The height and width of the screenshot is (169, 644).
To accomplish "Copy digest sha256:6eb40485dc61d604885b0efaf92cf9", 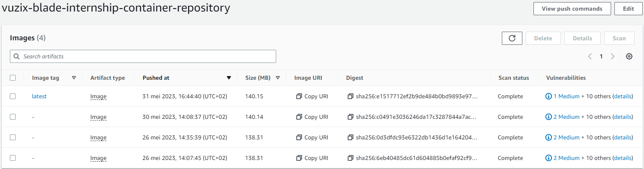I will pyautogui.click(x=350, y=158).
